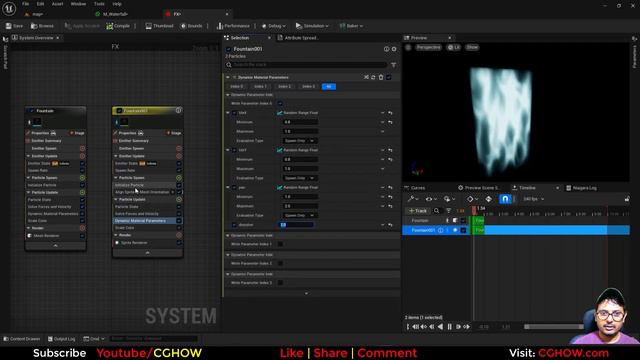The image size is (640, 360).
Task: Click the Perspective view button in Preview
Action: (x=428, y=47)
